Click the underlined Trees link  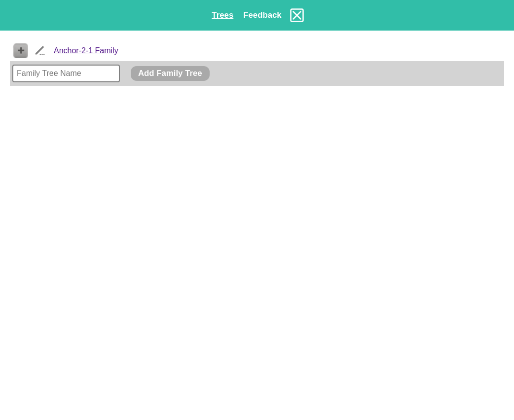(x=222, y=15)
